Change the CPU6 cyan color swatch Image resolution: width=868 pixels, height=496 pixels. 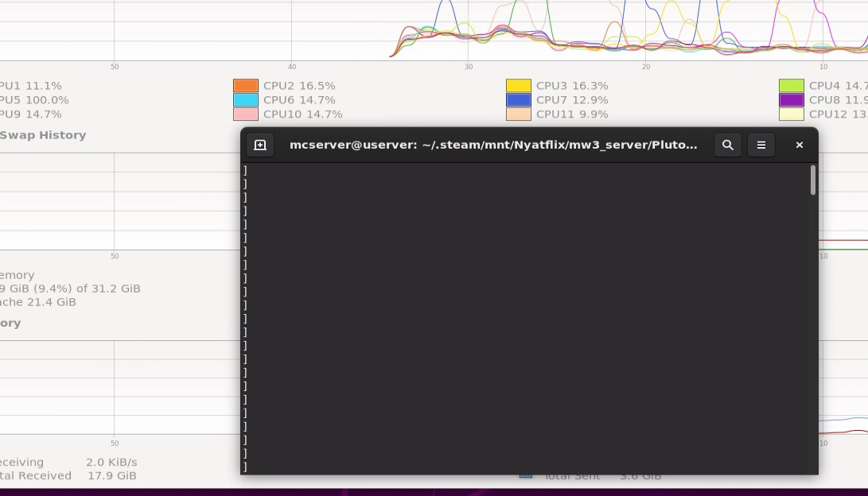point(246,100)
